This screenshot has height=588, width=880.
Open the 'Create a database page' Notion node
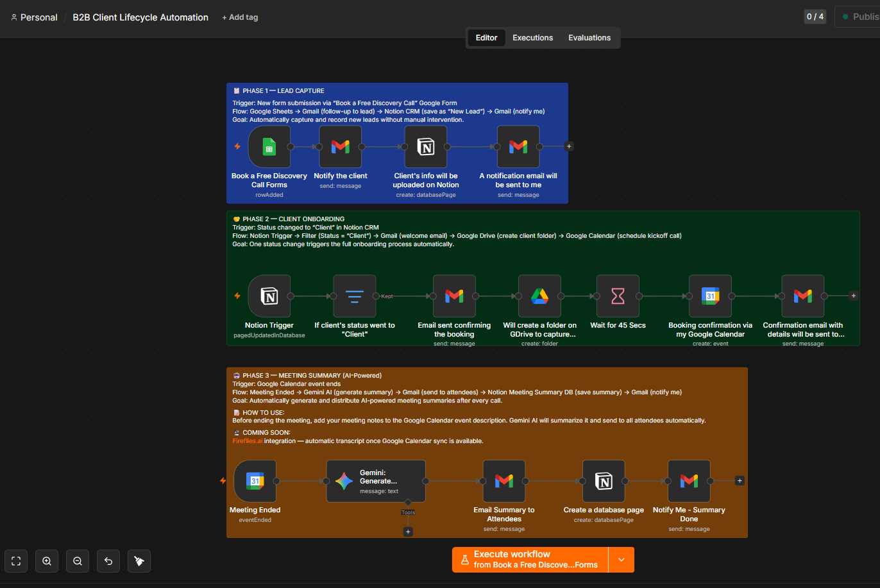(604, 481)
